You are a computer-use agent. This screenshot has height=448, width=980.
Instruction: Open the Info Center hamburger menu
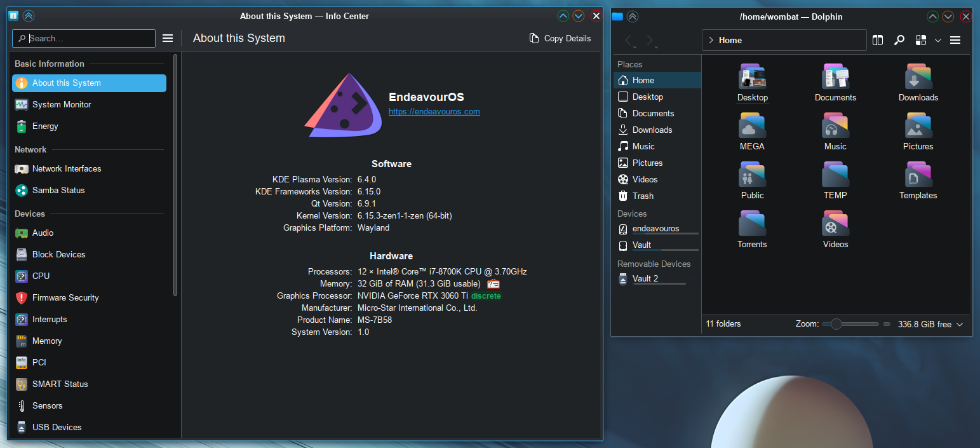tap(168, 38)
